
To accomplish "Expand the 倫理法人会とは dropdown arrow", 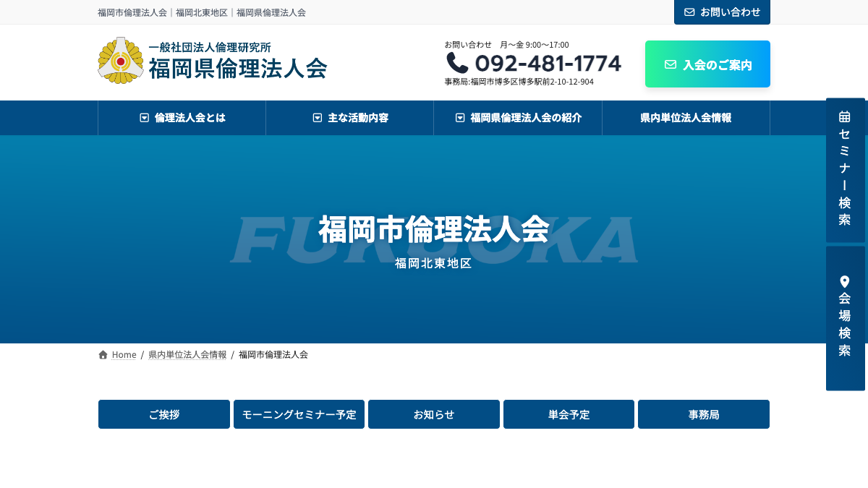I will pyautogui.click(x=145, y=118).
